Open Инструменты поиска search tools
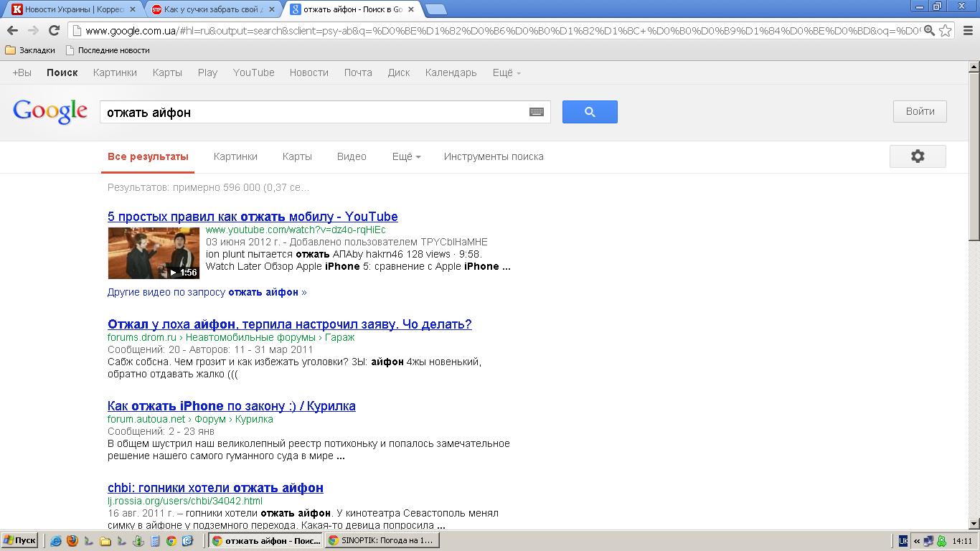Image resolution: width=980 pixels, height=551 pixels. 494,156
